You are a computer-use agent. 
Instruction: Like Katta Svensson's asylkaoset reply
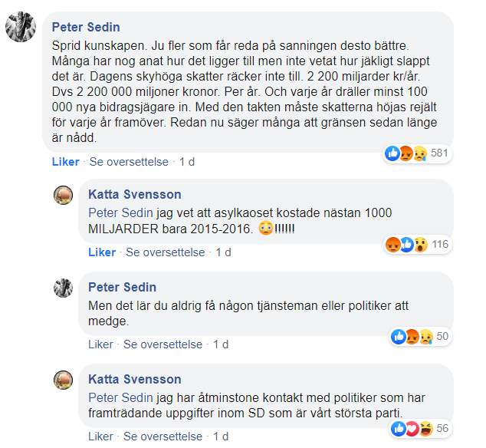point(102,252)
